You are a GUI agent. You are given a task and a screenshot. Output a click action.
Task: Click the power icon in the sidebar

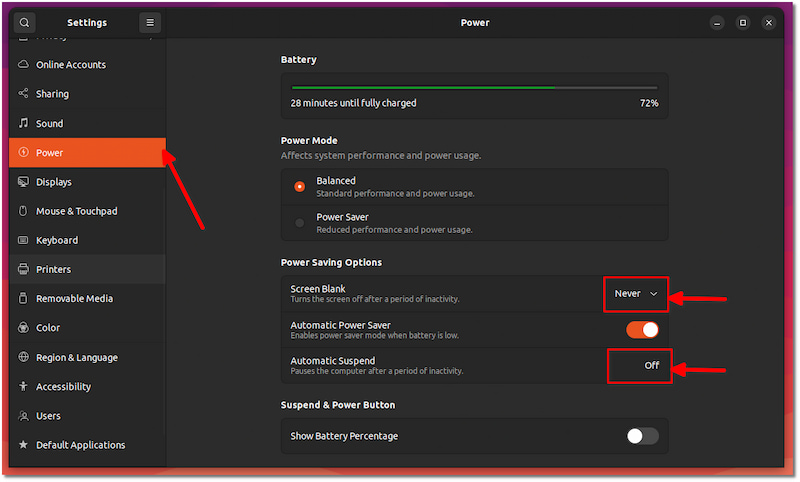[x=23, y=152]
